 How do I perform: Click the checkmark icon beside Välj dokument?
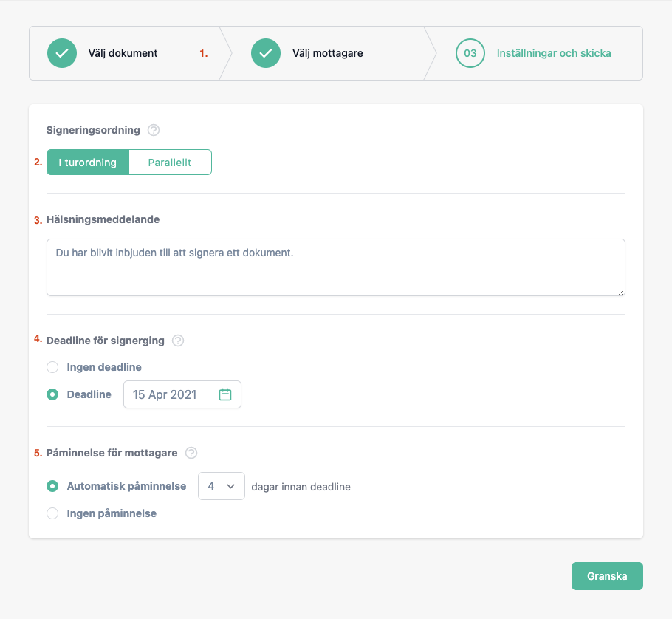[x=62, y=53]
